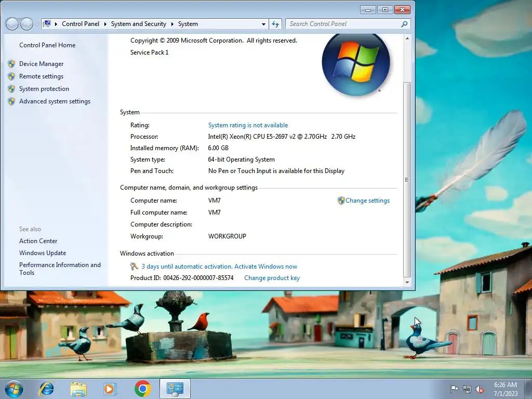Open Action Center under See also
Screen dimensions: 532x399
(38, 241)
